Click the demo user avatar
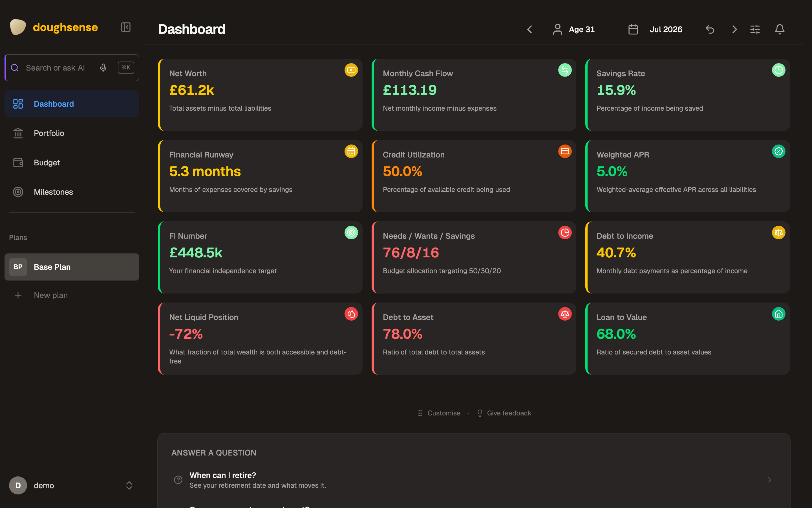Screen dimensions: 812x508 pos(18,485)
